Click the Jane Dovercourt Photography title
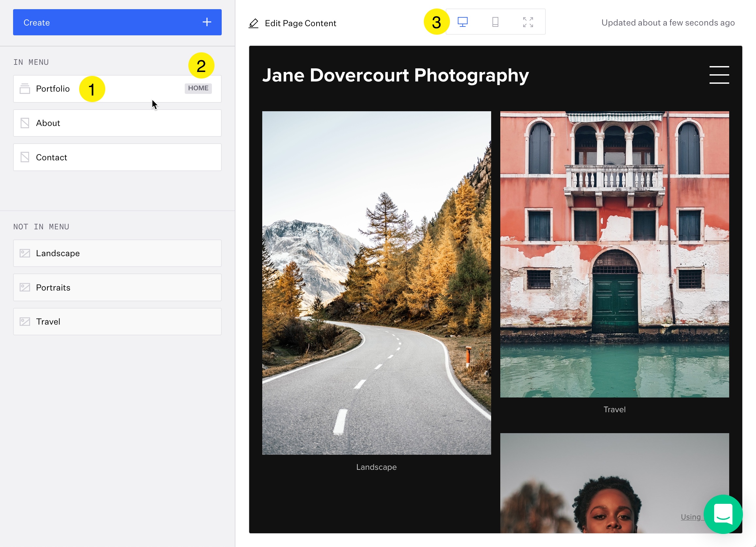 point(395,75)
